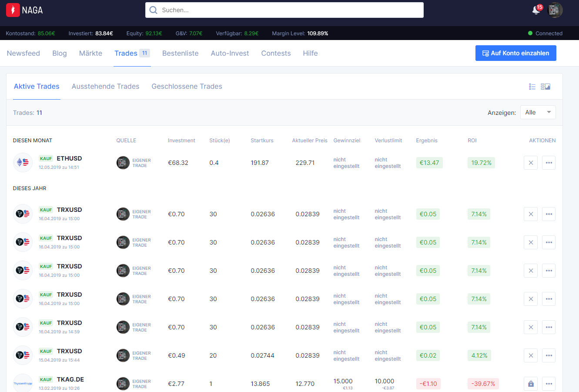Click the magnifier icon in the search bar
This screenshot has width=579, height=392.
click(x=153, y=10)
